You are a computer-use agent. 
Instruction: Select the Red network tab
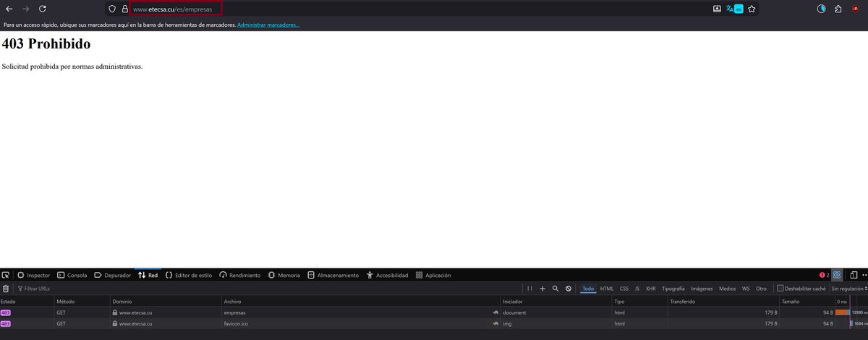(x=148, y=275)
